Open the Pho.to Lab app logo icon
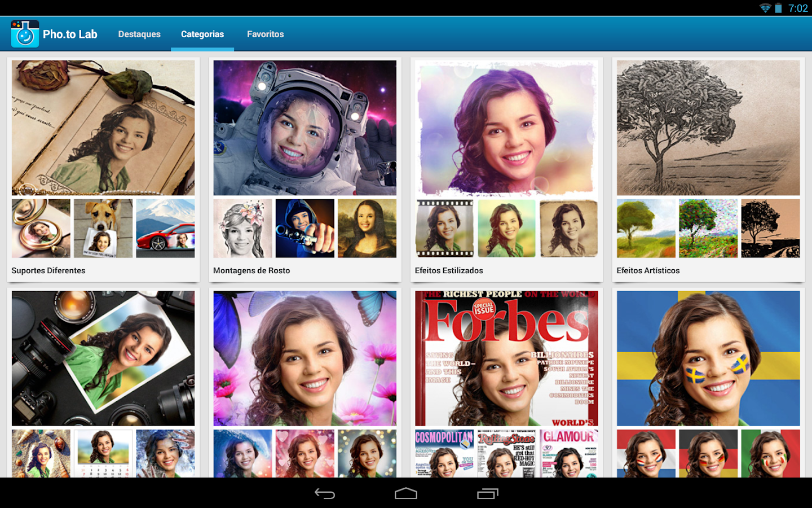 (x=25, y=33)
